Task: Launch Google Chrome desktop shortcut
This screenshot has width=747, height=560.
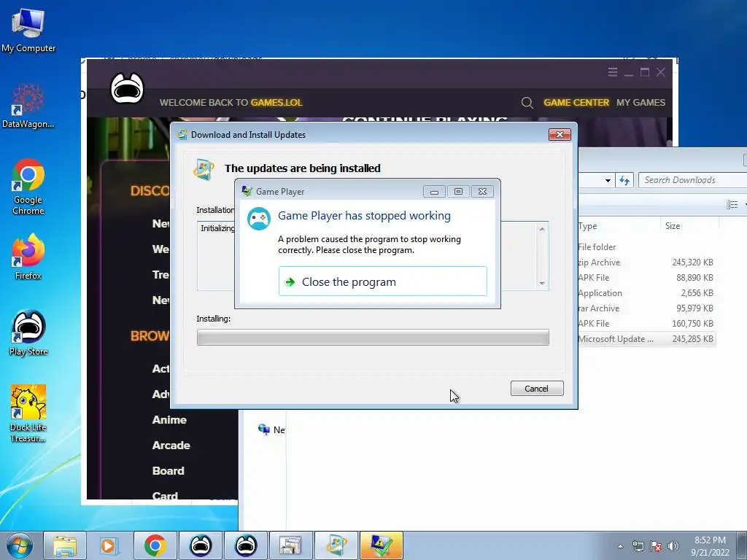Action: [28, 186]
